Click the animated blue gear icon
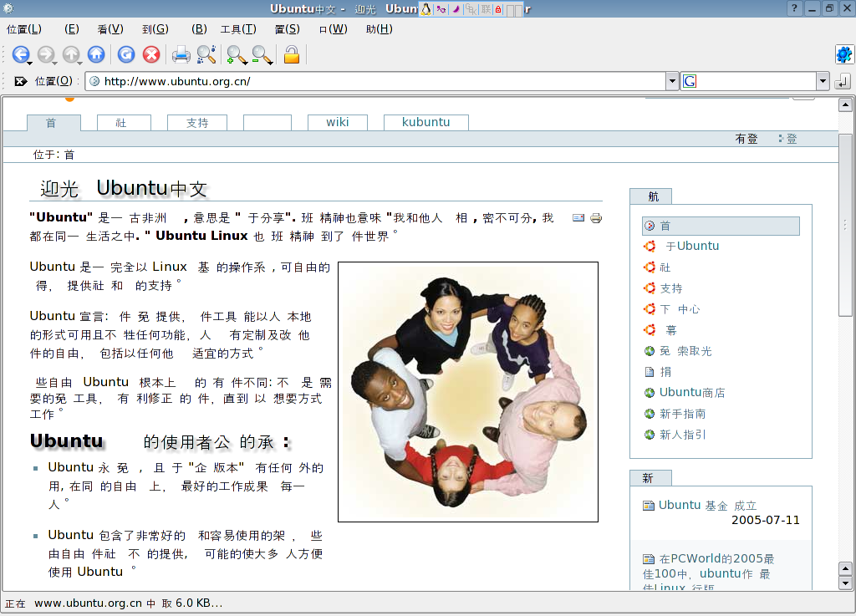Screen dimensions: 856x616 [843, 54]
